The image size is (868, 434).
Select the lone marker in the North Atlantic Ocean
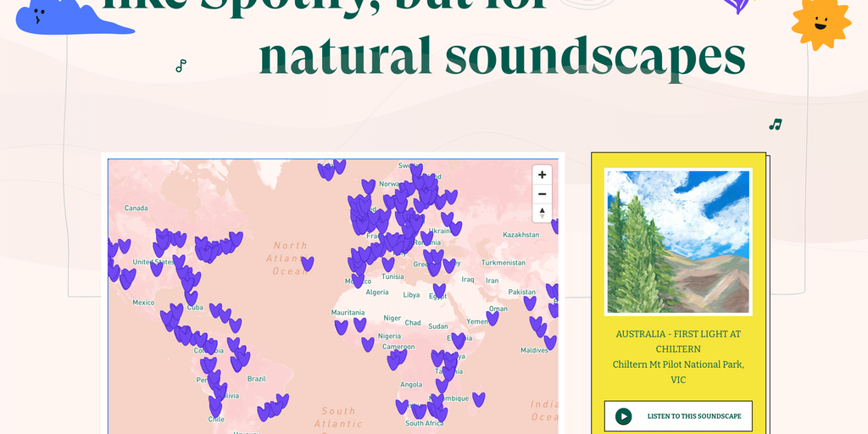click(307, 264)
